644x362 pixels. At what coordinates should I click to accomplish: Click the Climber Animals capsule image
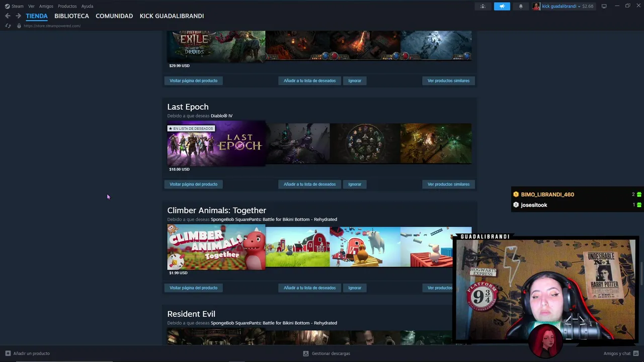point(216,247)
